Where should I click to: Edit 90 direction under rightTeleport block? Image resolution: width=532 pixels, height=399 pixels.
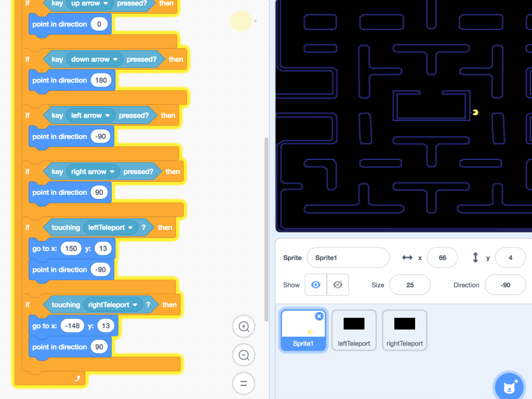pyautogui.click(x=99, y=347)
